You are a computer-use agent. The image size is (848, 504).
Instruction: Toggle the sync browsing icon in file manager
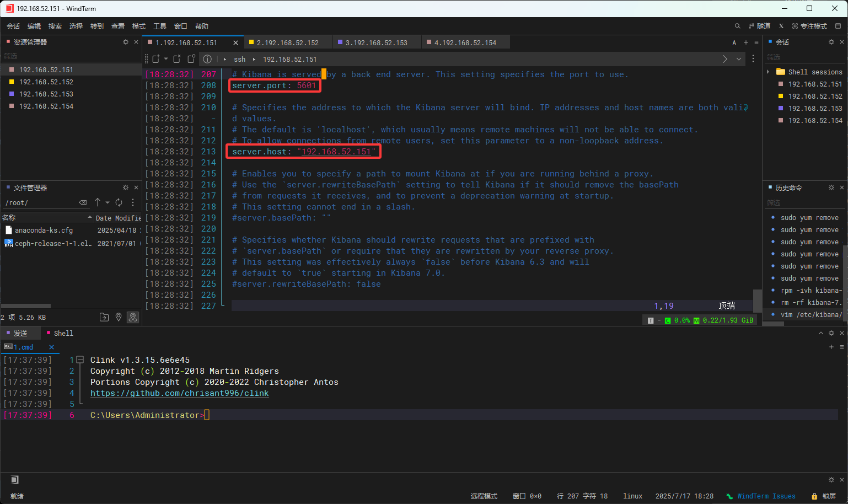133,317
